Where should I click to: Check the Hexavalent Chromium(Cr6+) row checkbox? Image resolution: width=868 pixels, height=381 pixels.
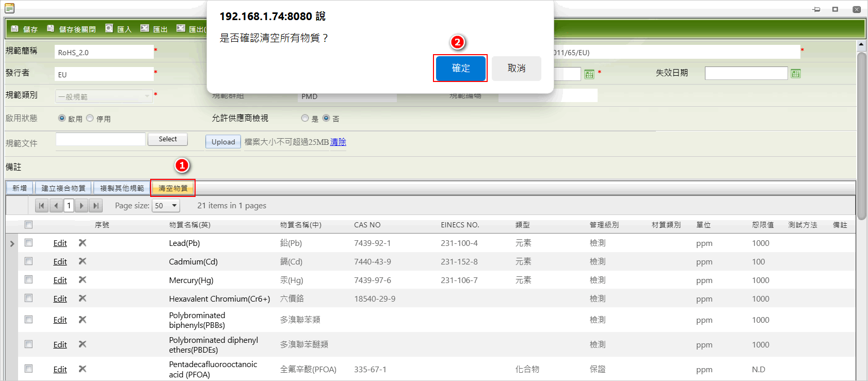click(28, 299)
